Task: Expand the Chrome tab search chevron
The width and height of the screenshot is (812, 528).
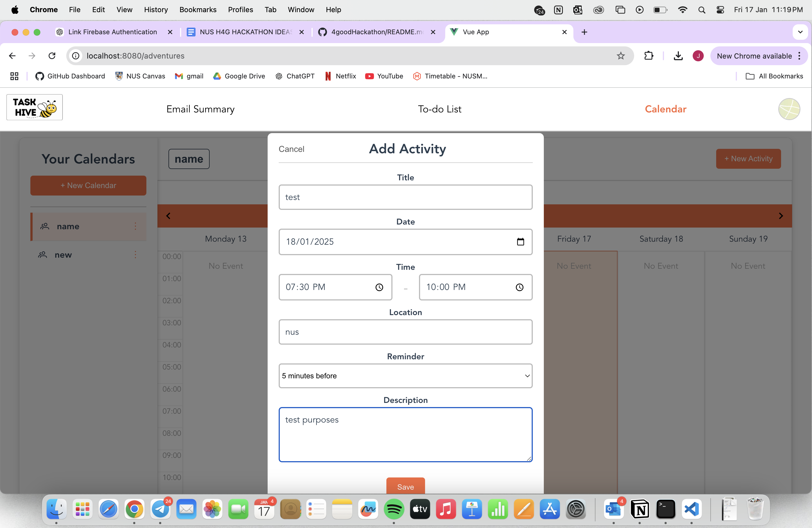Action: (800, 32)
